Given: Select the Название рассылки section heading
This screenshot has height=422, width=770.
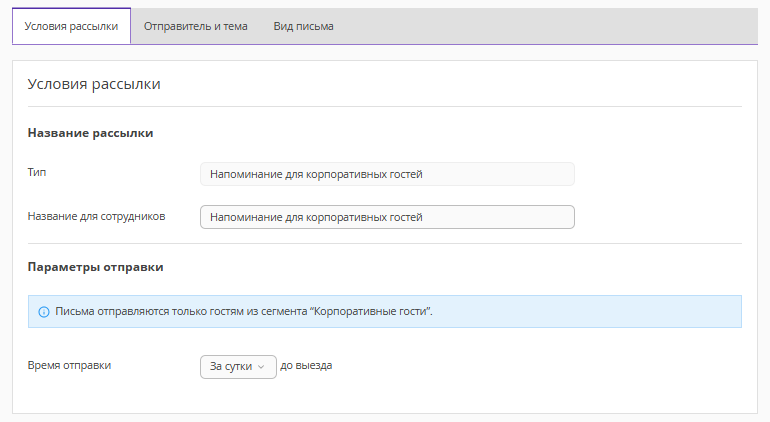Looking at the screenshot, I should point(90,133).
